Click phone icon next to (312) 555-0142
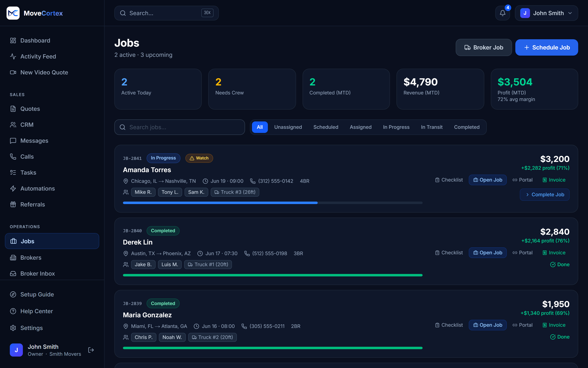 (253, 181)
